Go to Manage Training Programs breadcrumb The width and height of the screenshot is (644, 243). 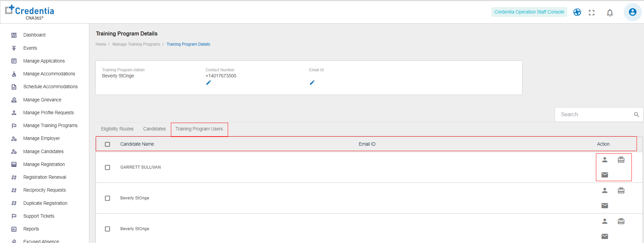click(136, 44)
